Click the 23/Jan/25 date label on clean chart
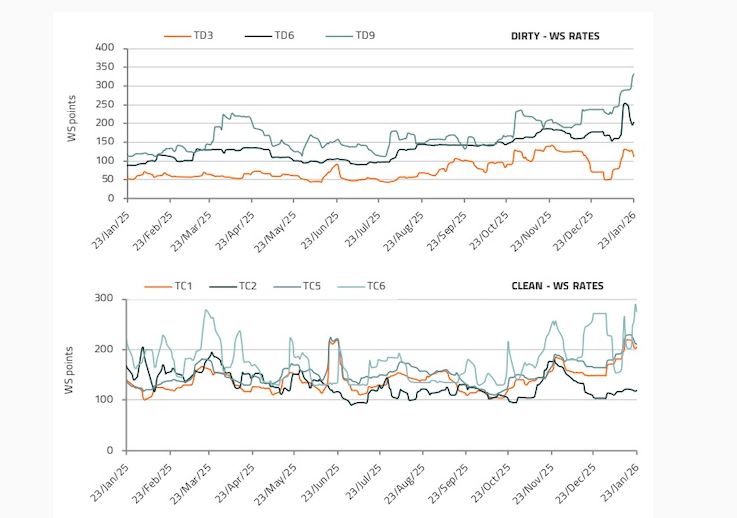This screenshot has width=737, height=518. (112, 478)
